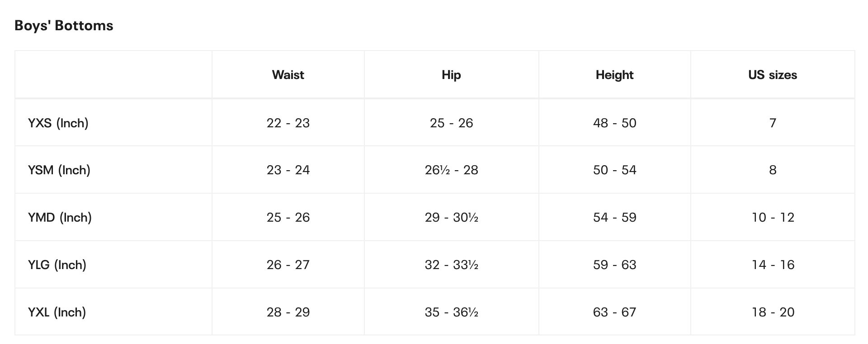This screenshot has width=868, height=344.
Task: Select the YXL (Inch) row label
Action: 57,312
